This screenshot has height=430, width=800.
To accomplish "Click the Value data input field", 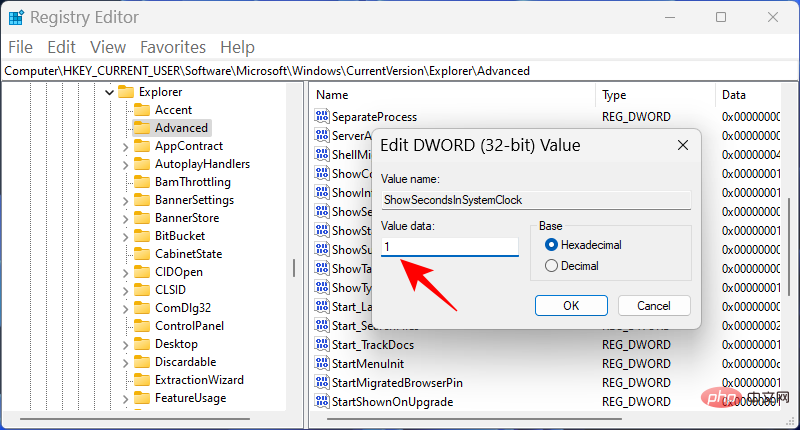I will click(x=450, y=246).
